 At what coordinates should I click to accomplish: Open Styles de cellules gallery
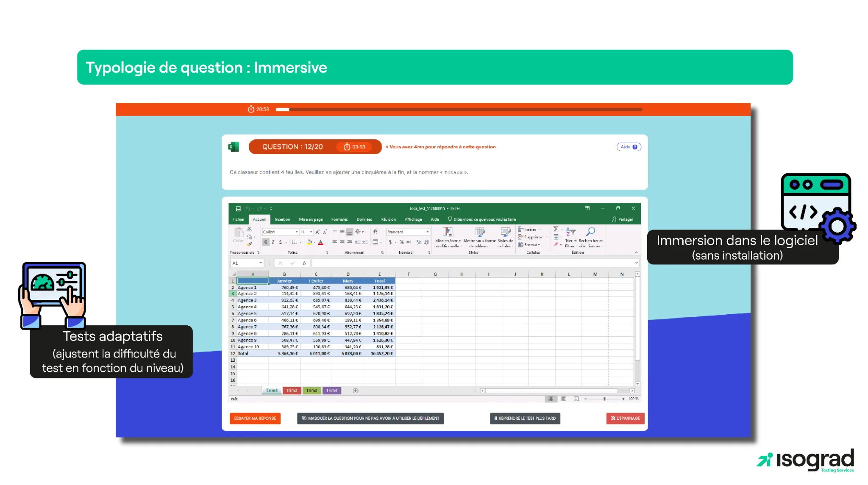505,237
